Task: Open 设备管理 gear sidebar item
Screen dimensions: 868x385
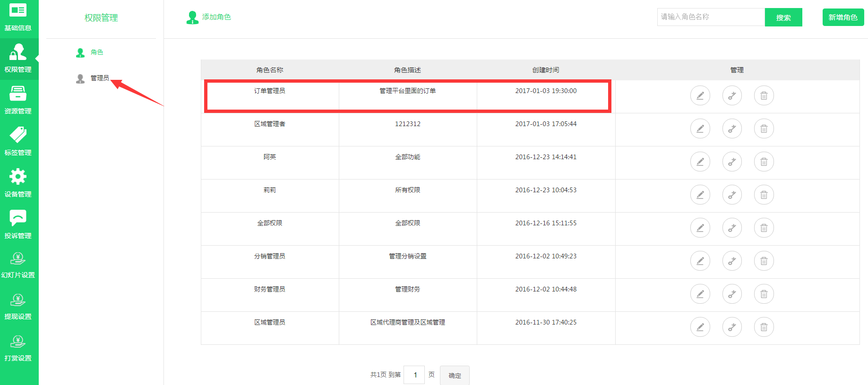Action: tap(18, 183)
